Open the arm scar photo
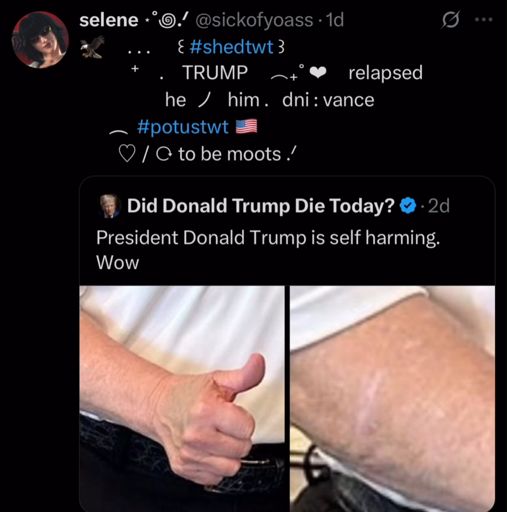507x512 pixels. point(392,398)
